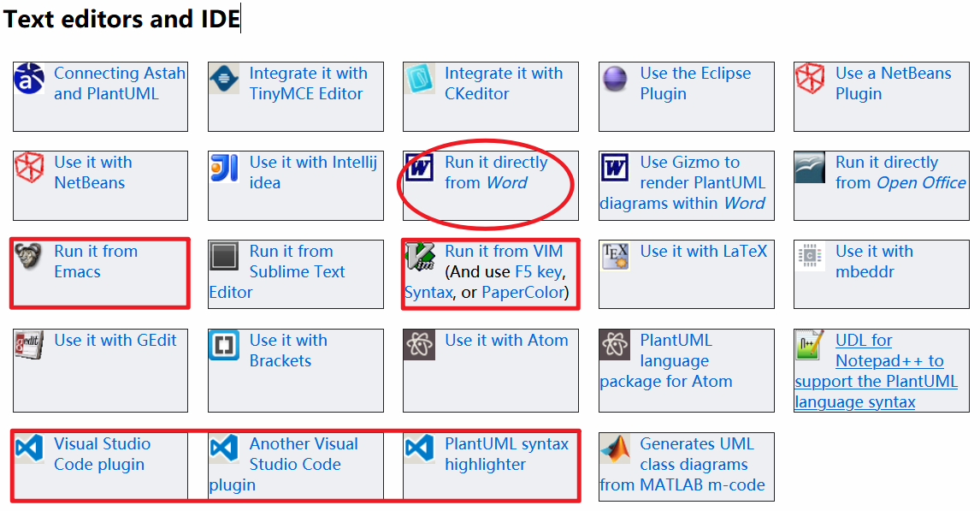Screen dimensions: 980x511
Task: Click the NetBeans Plugin cube icon
Action: [810, 78]
